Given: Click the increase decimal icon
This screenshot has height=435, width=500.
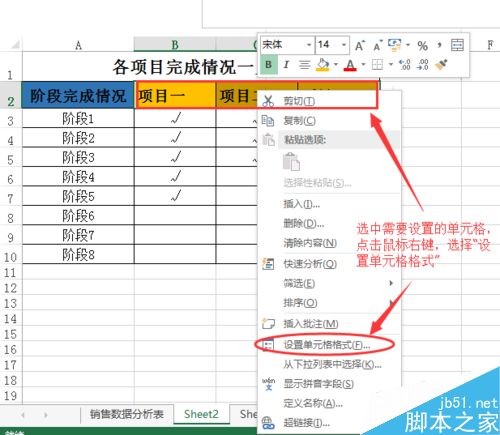Looking at the screenshot, I should point(405,65).
